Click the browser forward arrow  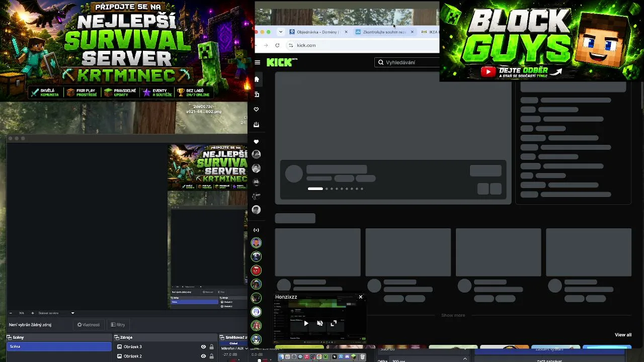266,45
